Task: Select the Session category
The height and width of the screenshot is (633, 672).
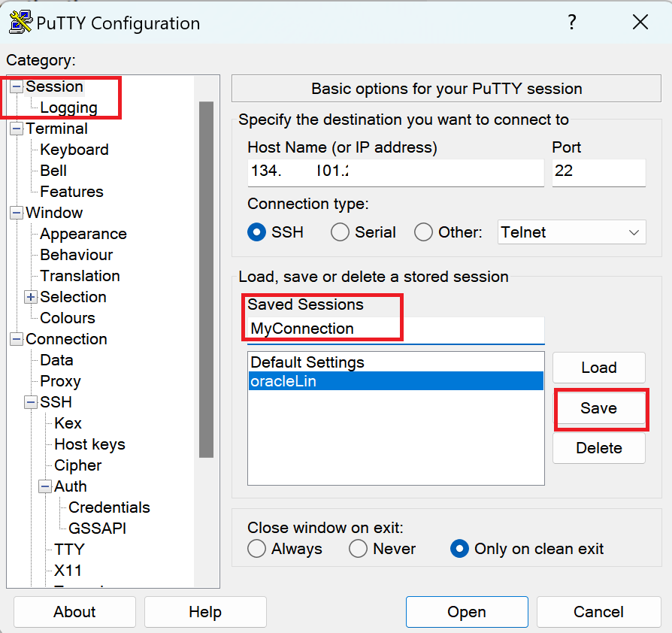Action: 54,86
